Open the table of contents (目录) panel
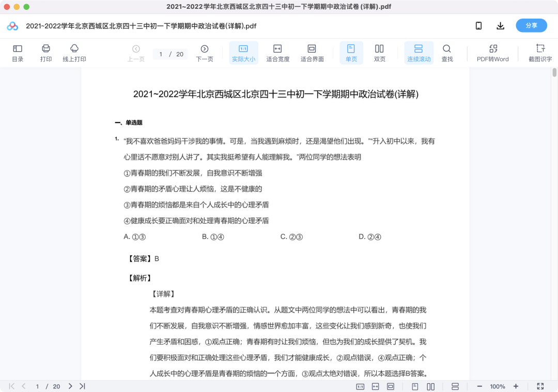 pyautogui.click(x=18, y=53)
